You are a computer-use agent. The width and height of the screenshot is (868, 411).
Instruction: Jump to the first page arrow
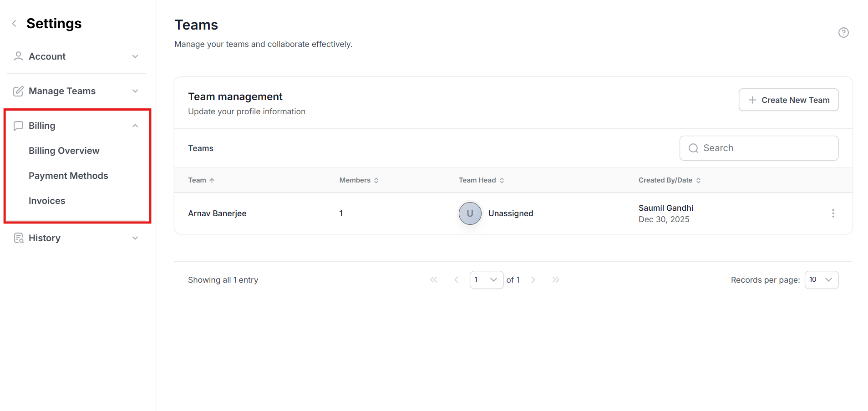(433, 280)
